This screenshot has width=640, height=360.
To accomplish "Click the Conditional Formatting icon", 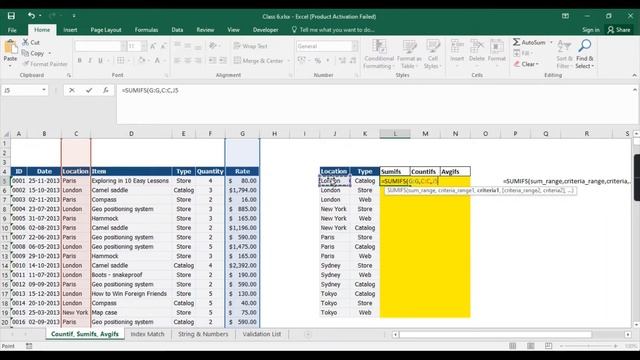I will (x=379, y=46).
